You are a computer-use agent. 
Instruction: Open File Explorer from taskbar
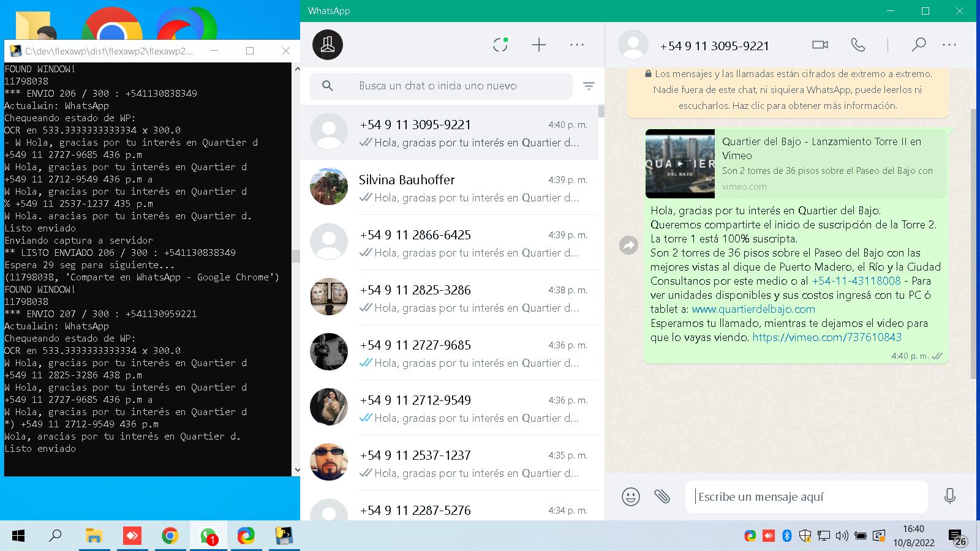point(94,536)
